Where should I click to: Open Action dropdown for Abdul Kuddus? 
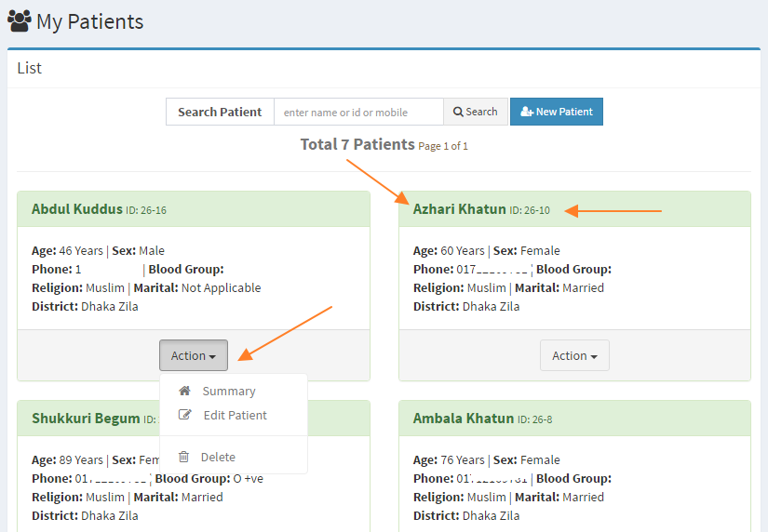click(x=194, y=355)
